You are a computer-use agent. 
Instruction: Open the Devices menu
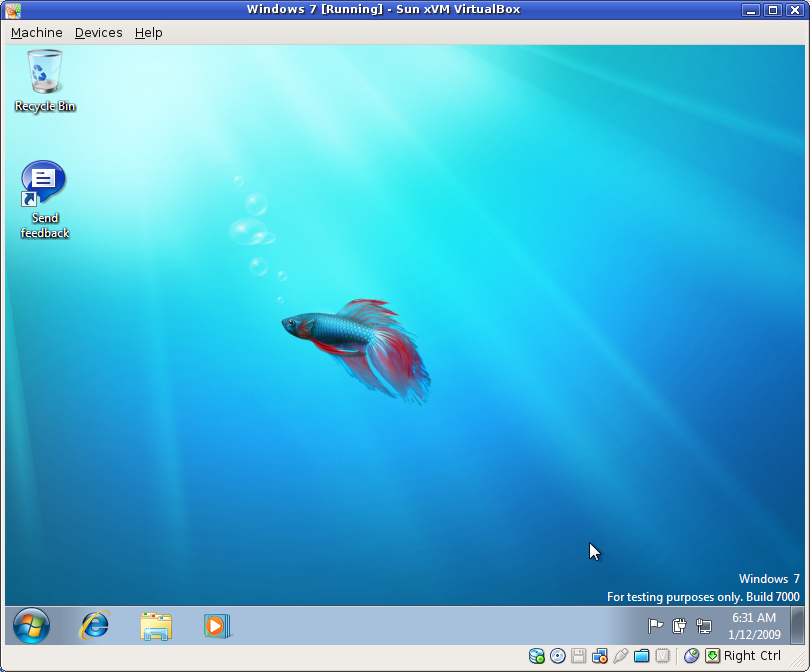(97, 32)
